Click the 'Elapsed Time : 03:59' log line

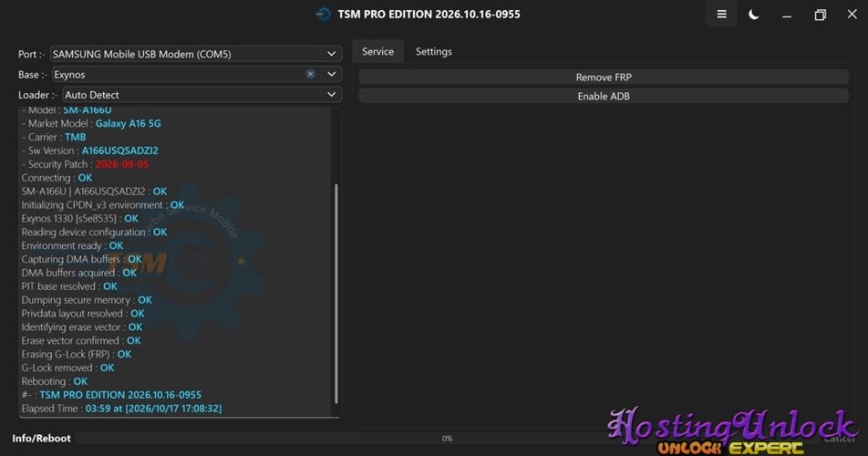(x=121, y=409)
